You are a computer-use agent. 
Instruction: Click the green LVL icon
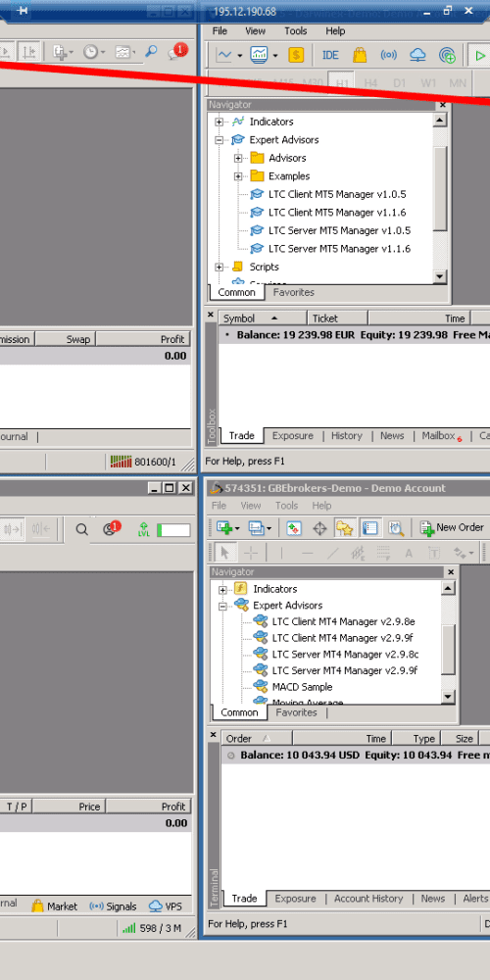[x=144, y=529]
